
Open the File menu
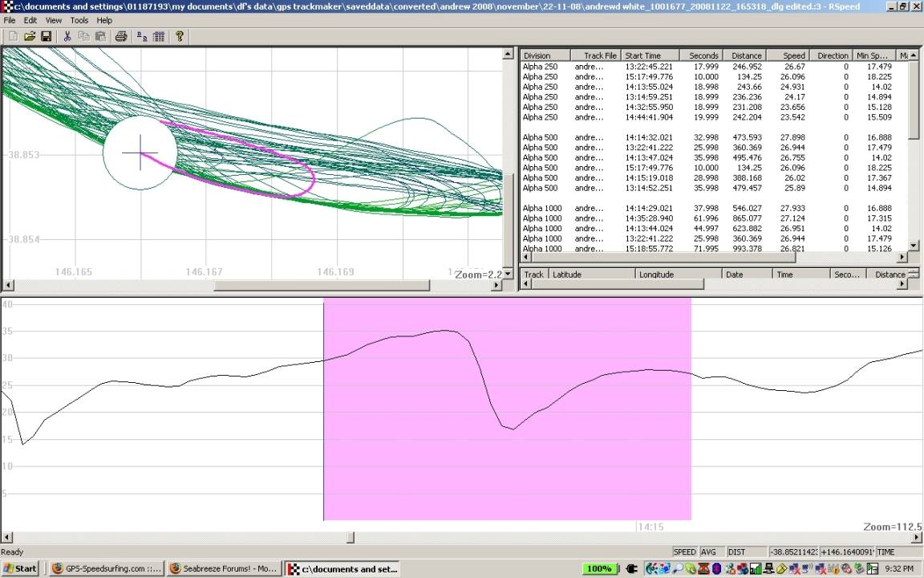tap(10, 20)
